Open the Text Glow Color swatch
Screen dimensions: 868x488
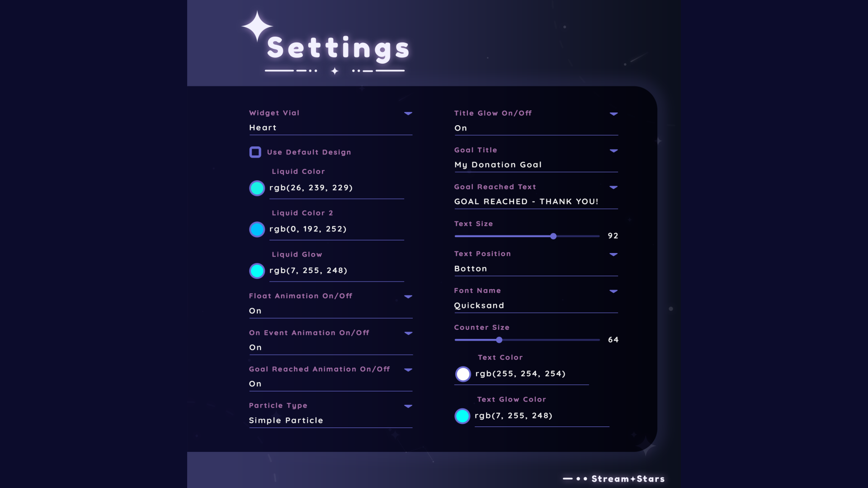click(462, 416)
